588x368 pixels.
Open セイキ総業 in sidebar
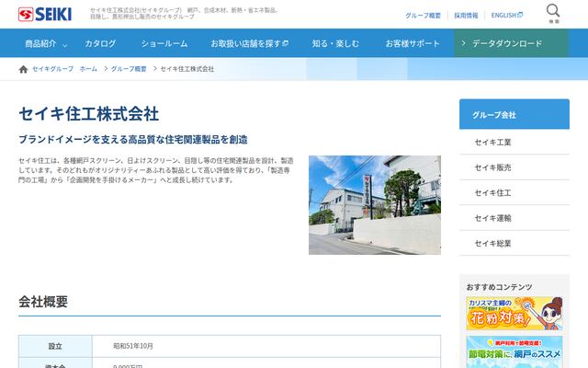pyautogui.click(x=514, y=243)
